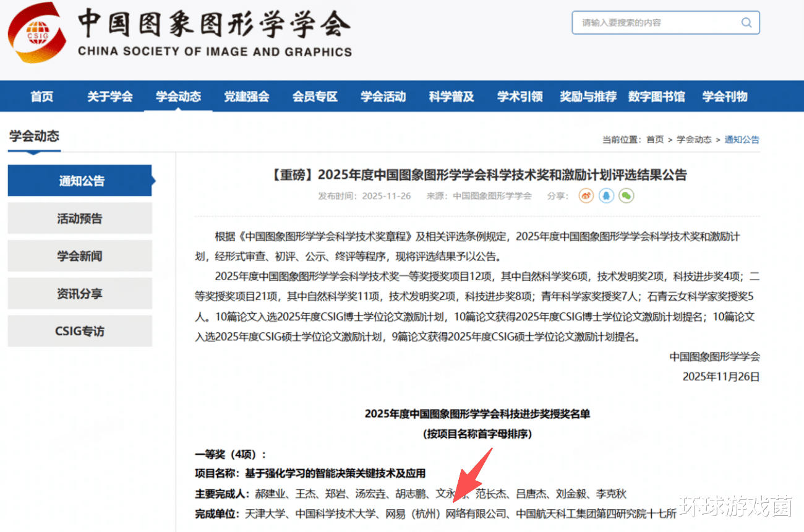Click the CSIG globe logo

(36, 32)
